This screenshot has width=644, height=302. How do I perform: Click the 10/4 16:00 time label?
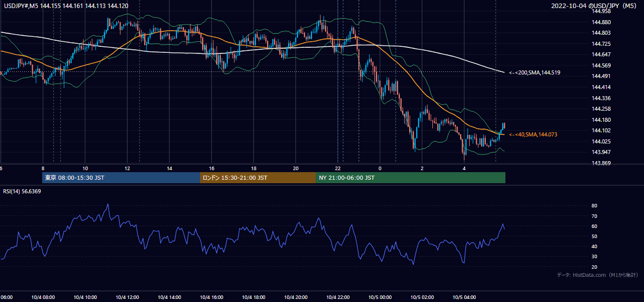(212, 297)
